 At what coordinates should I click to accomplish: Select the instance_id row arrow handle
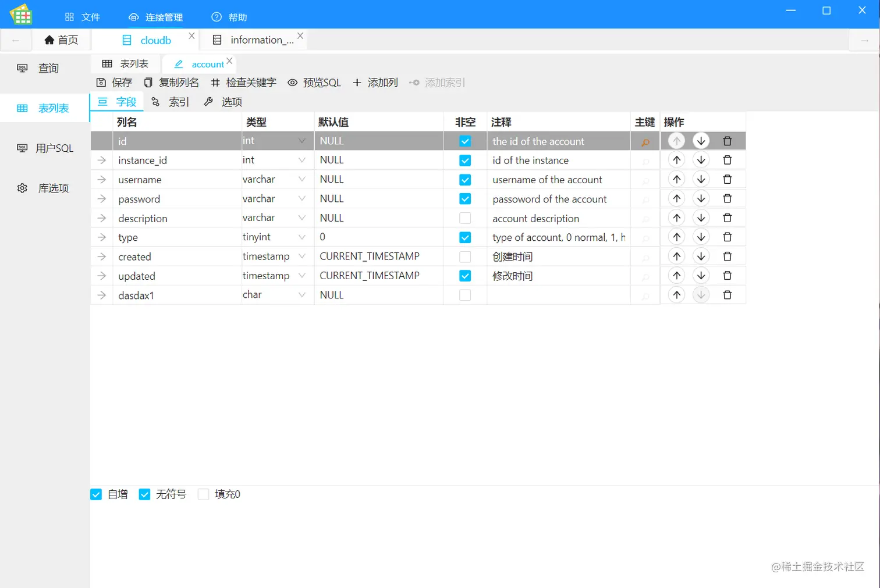coord(102,160)
